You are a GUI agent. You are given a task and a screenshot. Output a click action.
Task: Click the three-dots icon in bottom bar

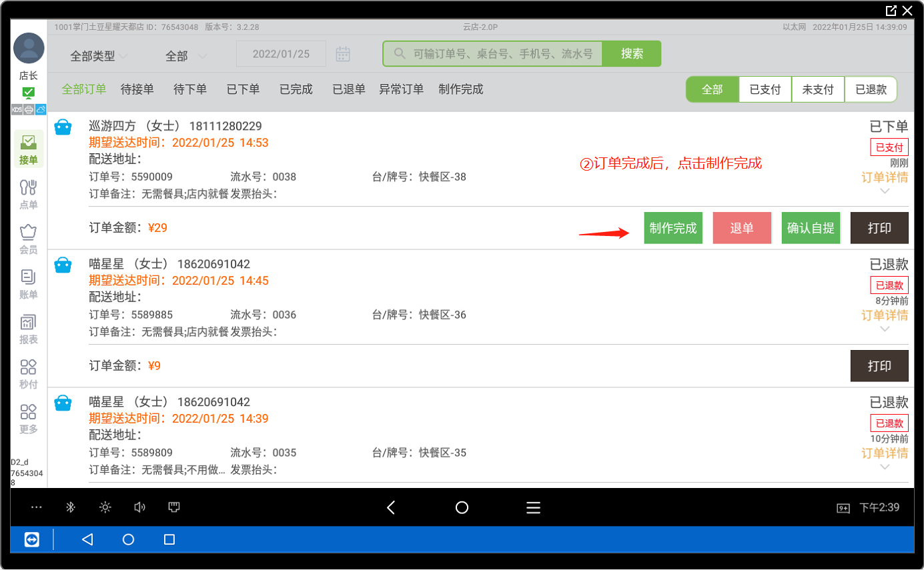(x=37, y=507)
